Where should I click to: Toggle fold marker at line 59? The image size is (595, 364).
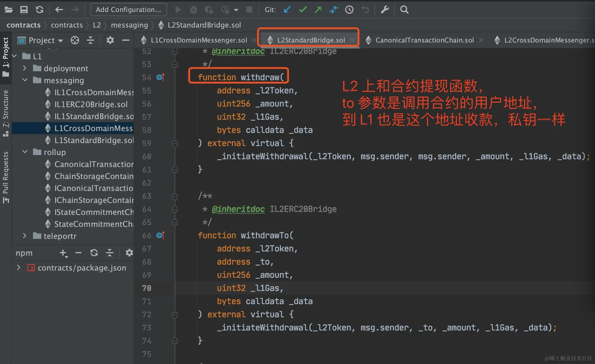tap(175, 143)
